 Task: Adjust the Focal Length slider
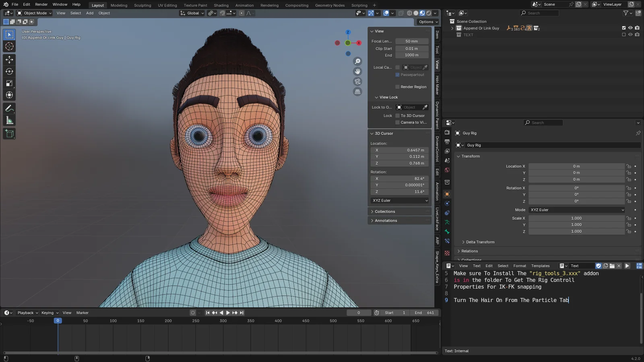point(411,41)
